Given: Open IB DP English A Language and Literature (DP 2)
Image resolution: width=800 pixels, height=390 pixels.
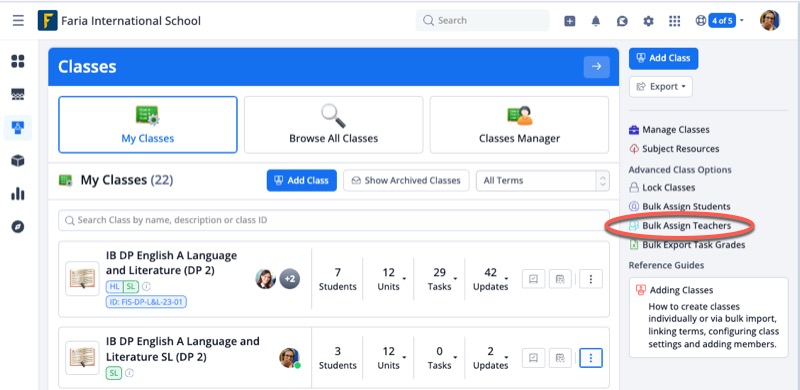Looking at the screenshot, I should (171, 263).
